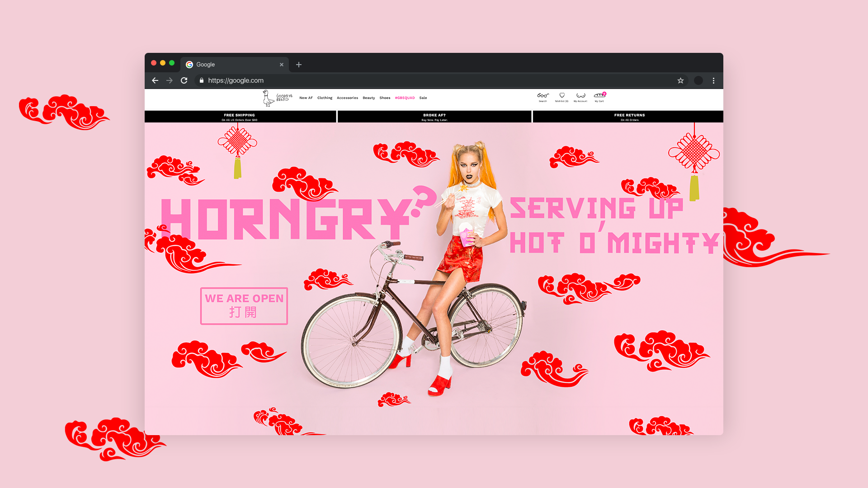Open the Accessories menu item

347,98
